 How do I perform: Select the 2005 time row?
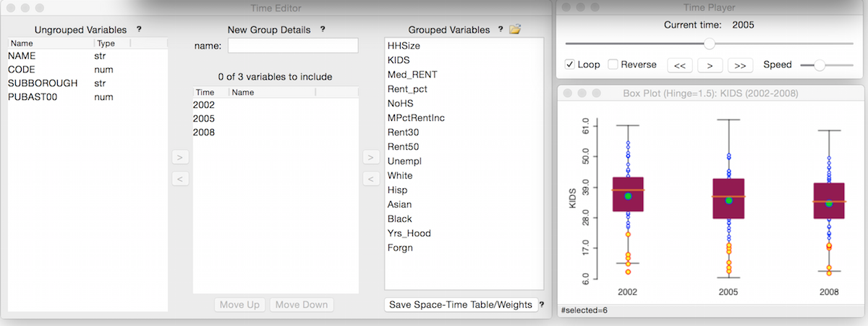point(204,119)
